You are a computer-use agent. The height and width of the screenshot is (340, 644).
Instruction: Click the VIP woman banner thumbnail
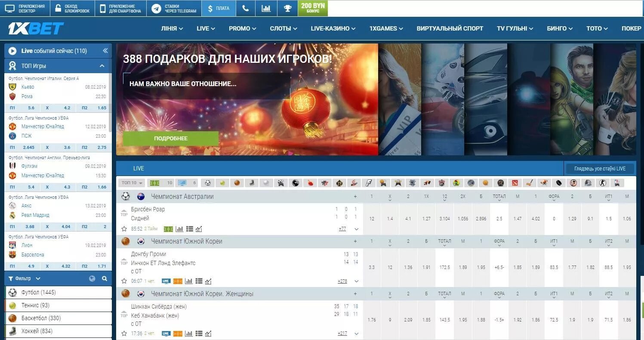pos(400,99)
